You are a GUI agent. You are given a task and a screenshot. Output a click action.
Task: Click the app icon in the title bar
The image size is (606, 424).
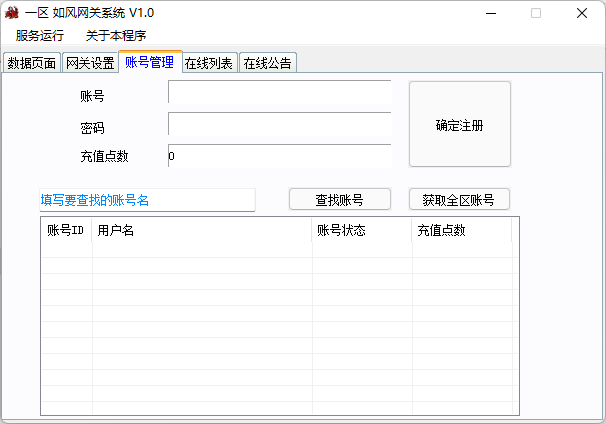click(12, 13)
